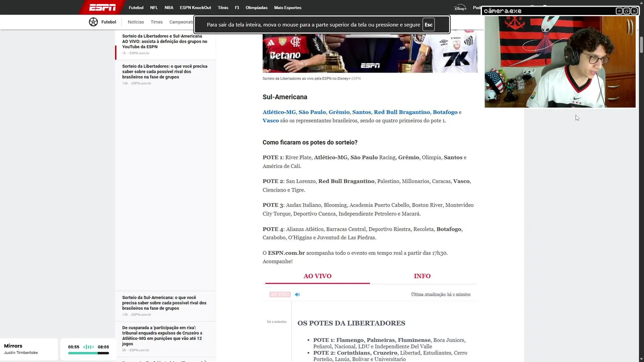This screenshot has width=644, height=362.
Task: Click the Justin Timberlake artist name
Action: pyautogui.click(x=21, y=352)
